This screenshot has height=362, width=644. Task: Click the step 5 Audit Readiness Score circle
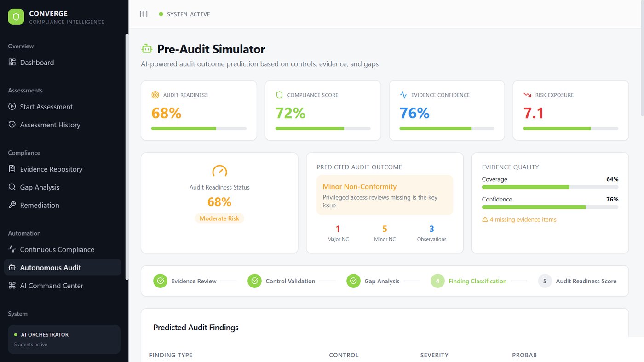point(545,281)
